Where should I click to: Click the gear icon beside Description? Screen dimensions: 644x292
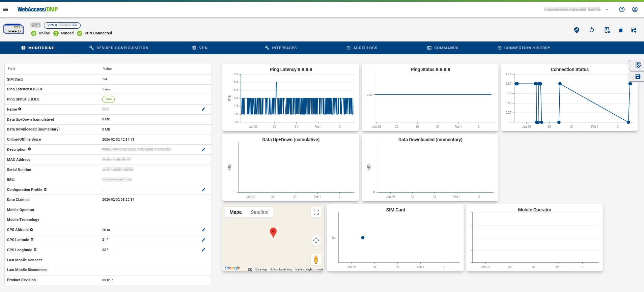click(29, 149)
